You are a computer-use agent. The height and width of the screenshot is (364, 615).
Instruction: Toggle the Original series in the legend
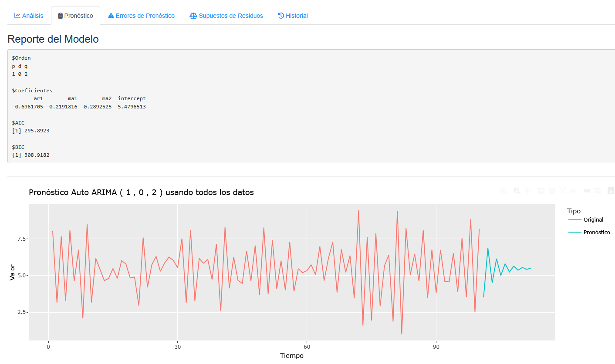coord(593,220)
